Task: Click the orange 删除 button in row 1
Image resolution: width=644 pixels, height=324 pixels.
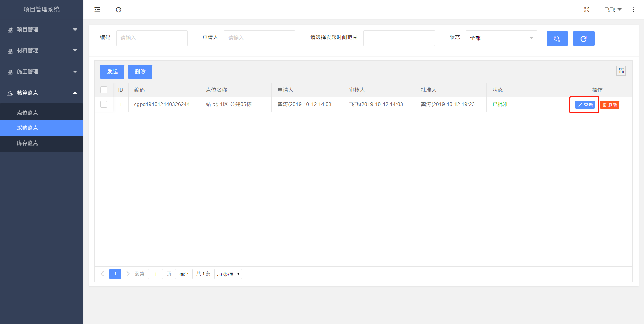Action: (x=610, y=105)
